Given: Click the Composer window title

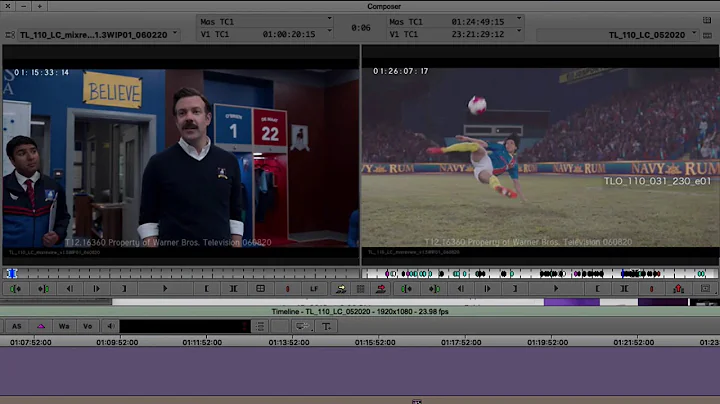Looking at the screenshot, I should click(384, 6).
